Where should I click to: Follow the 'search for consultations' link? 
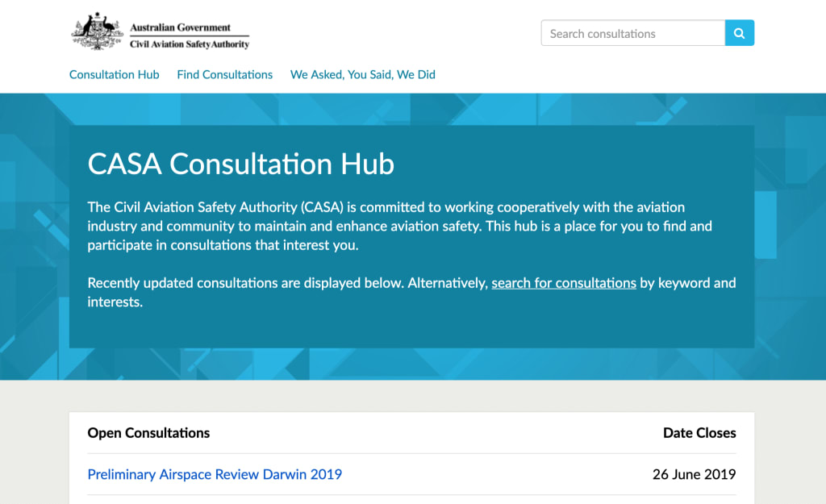pos(564,283)
